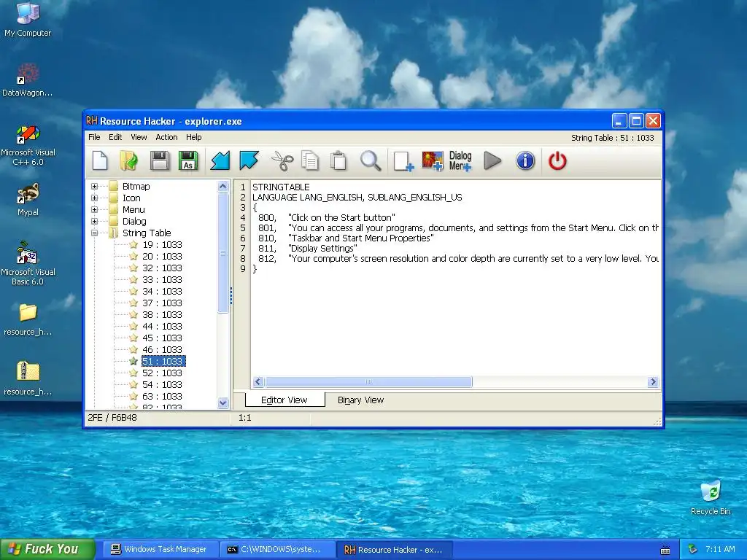Click the Microsoft Visual Basic 6.0 icon
This screenshot has width=747, height=560.
click(28, 262)
